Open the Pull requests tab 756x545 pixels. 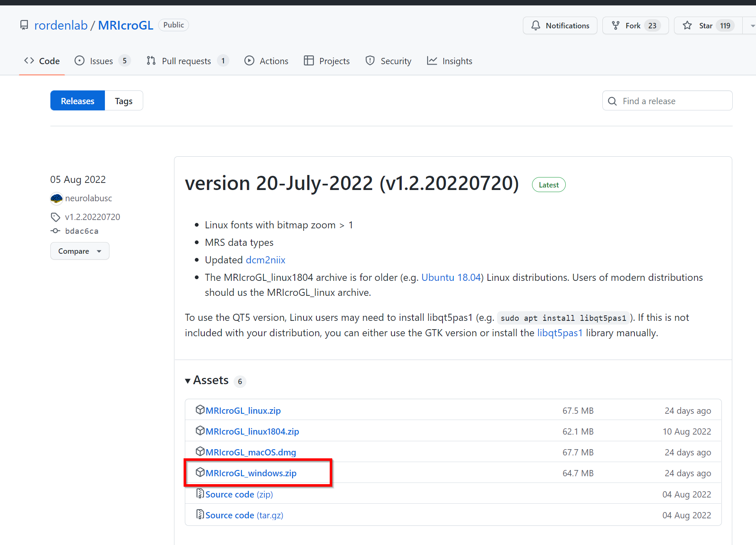187,61
